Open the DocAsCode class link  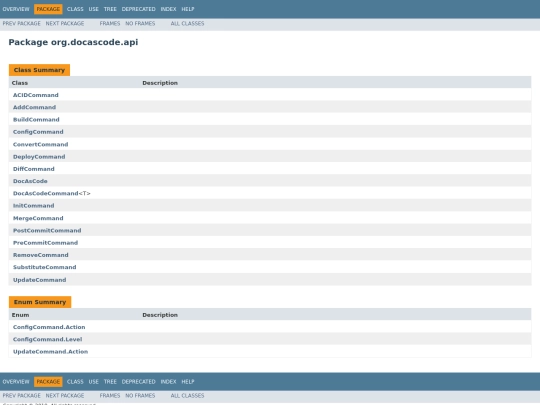coord(30,181)
